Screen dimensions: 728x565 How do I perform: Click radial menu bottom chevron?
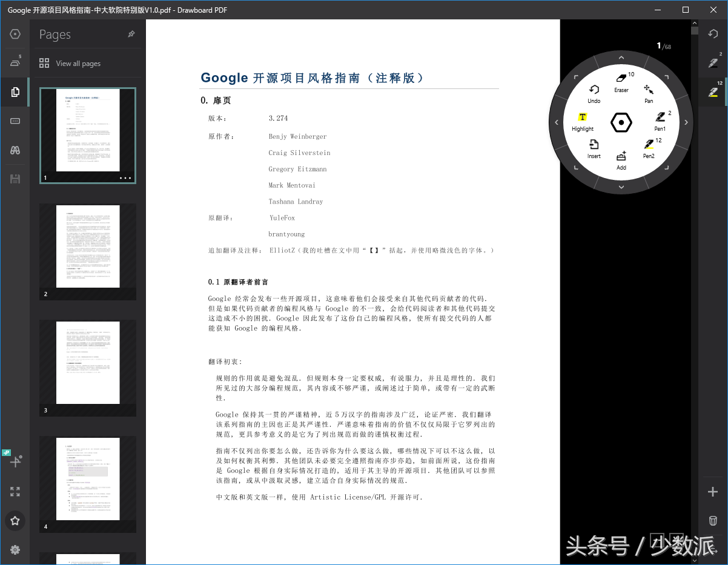click(621, 187)
